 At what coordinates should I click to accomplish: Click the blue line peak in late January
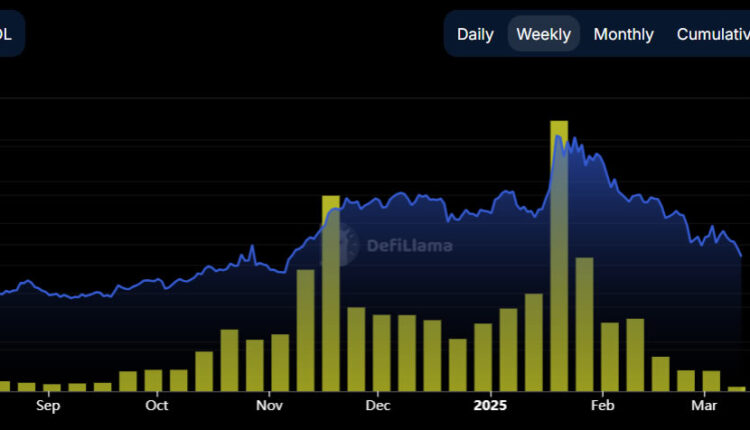pyautogui.click(x=558, y=135)
